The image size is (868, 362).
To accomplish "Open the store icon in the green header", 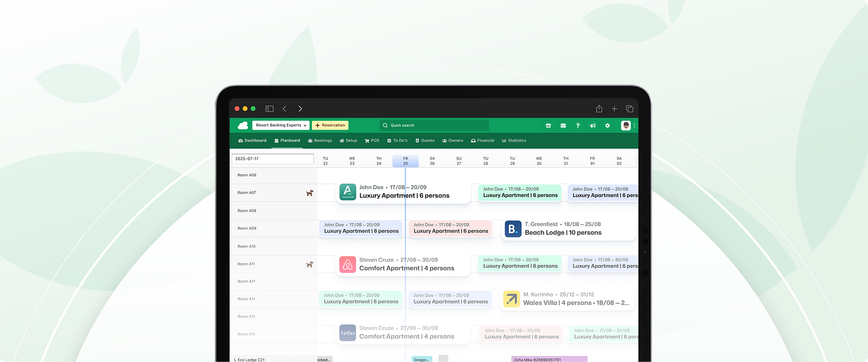I will pos(548,125).
